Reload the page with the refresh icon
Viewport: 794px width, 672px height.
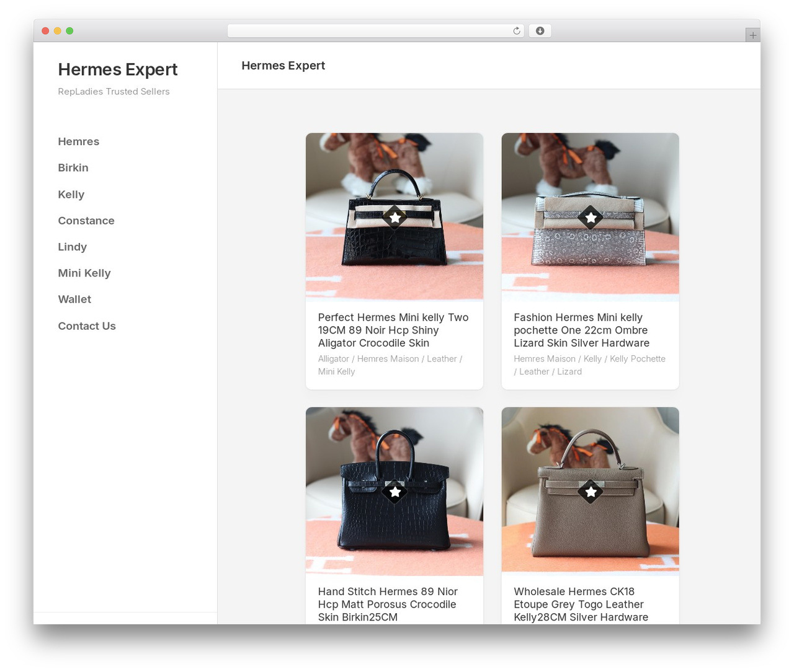(516, 31)
